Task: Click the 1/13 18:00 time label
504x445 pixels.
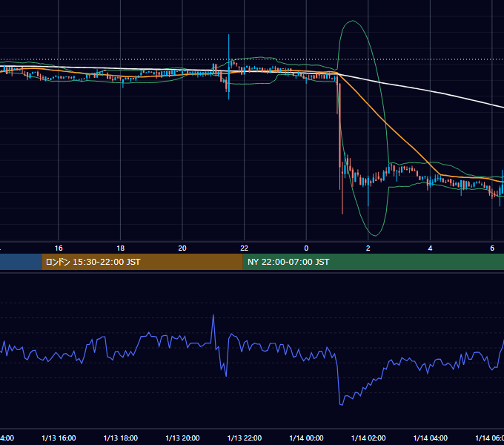Action: (121, 438)
